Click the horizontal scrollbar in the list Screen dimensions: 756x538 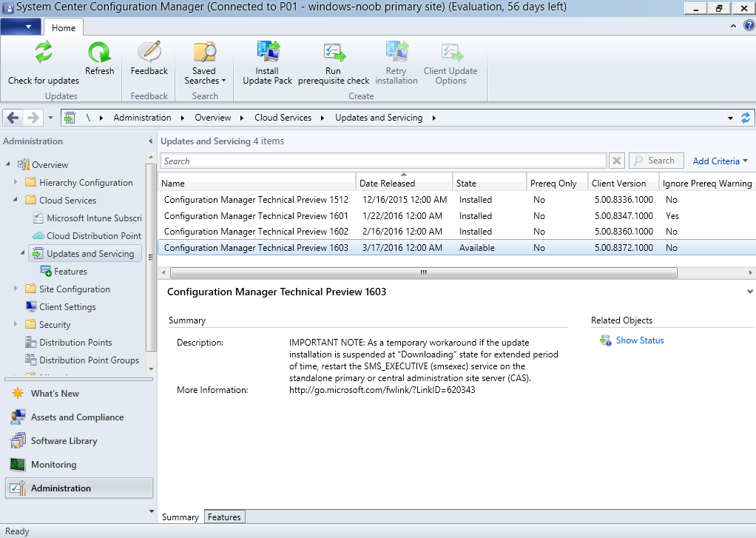(423, 272)
